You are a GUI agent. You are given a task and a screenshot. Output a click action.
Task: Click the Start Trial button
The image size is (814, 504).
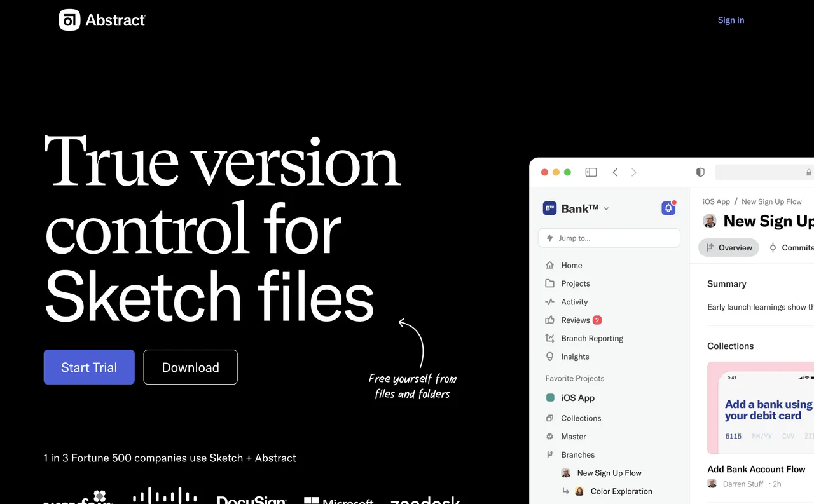click(89, 367)
